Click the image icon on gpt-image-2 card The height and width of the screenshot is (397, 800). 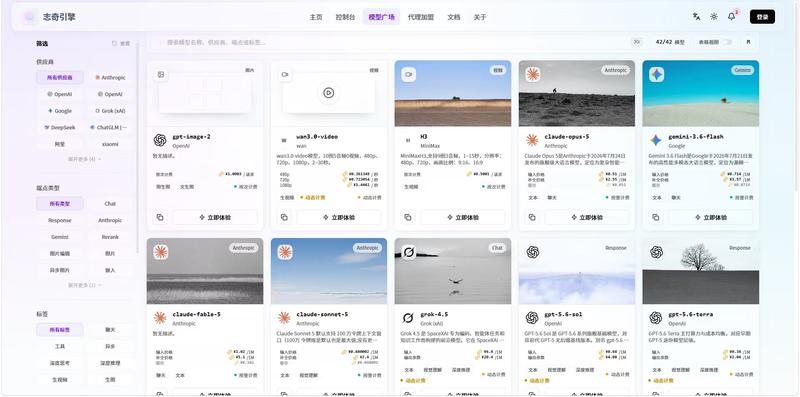161,75
